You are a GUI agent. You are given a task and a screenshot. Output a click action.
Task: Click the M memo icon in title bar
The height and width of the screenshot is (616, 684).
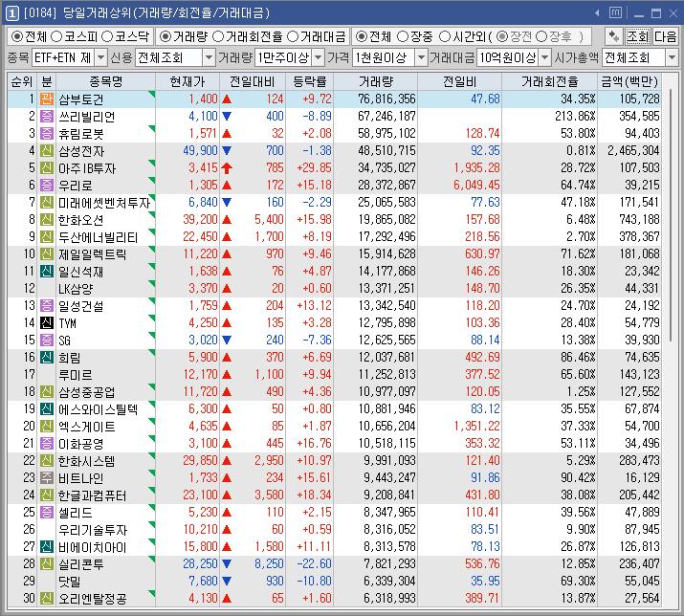(615, 12)
